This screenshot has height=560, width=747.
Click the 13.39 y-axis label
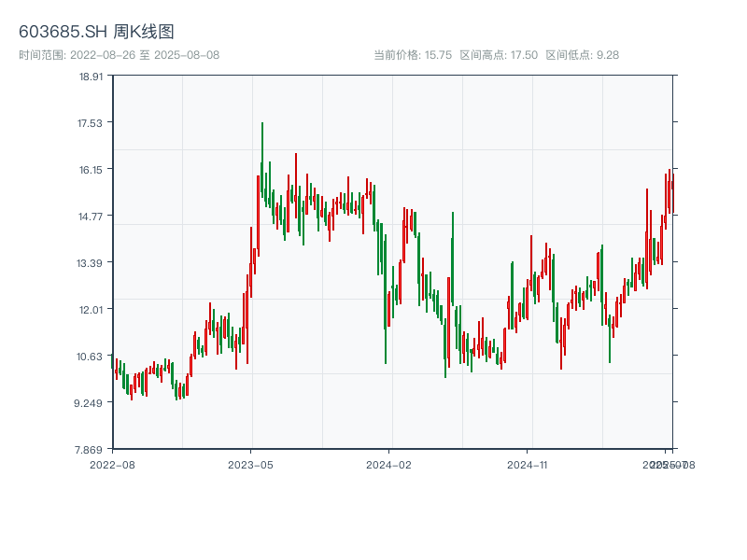90,263
